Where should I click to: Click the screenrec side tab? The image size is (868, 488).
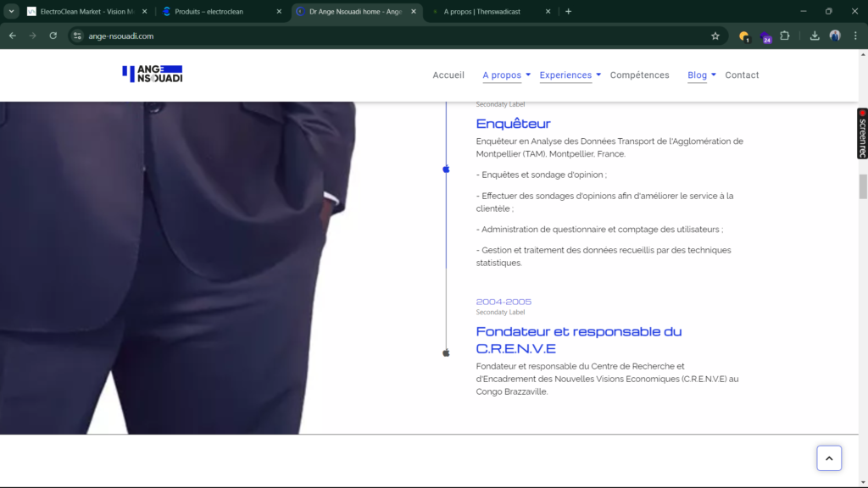[862, 133]
